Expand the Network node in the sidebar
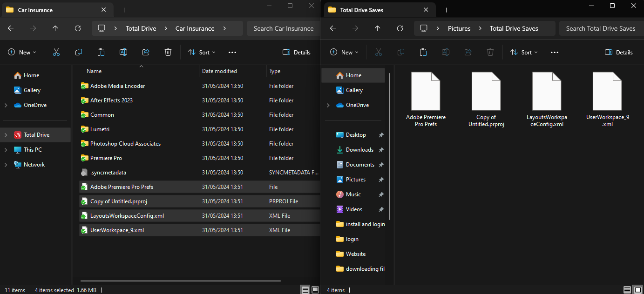 point(6,165)
